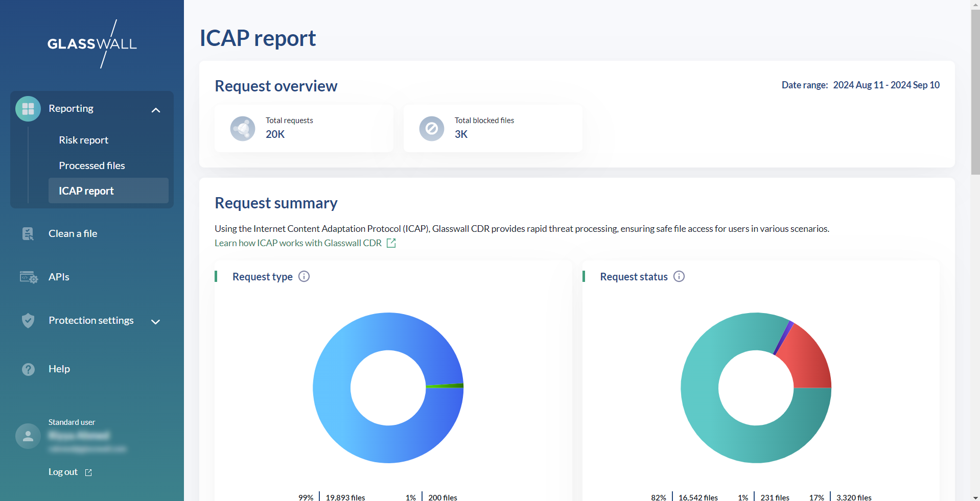Click the Standard user label

72,422
